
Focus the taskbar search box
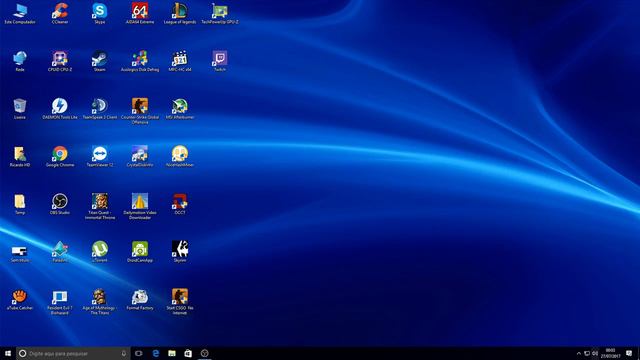(73, 353)
